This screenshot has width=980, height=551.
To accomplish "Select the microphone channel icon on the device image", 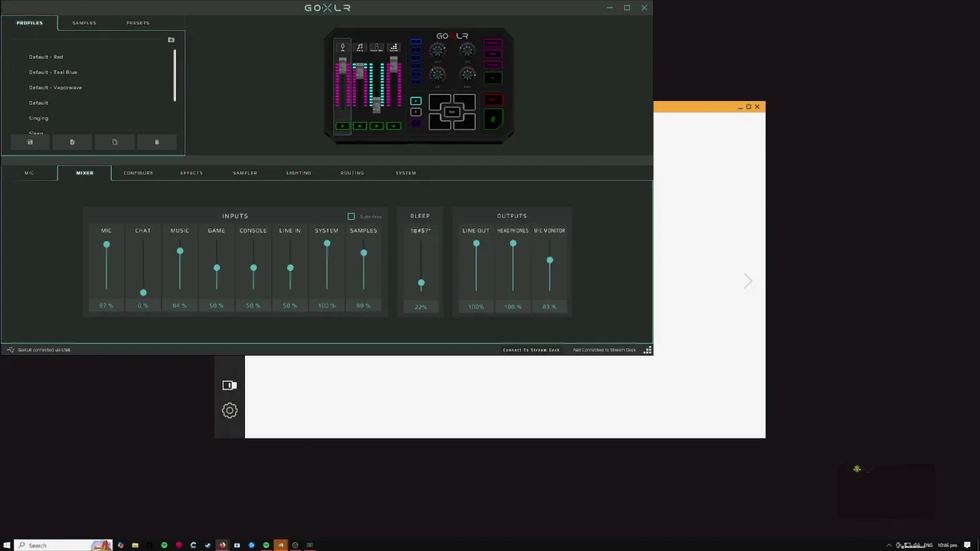I will 343,47.
